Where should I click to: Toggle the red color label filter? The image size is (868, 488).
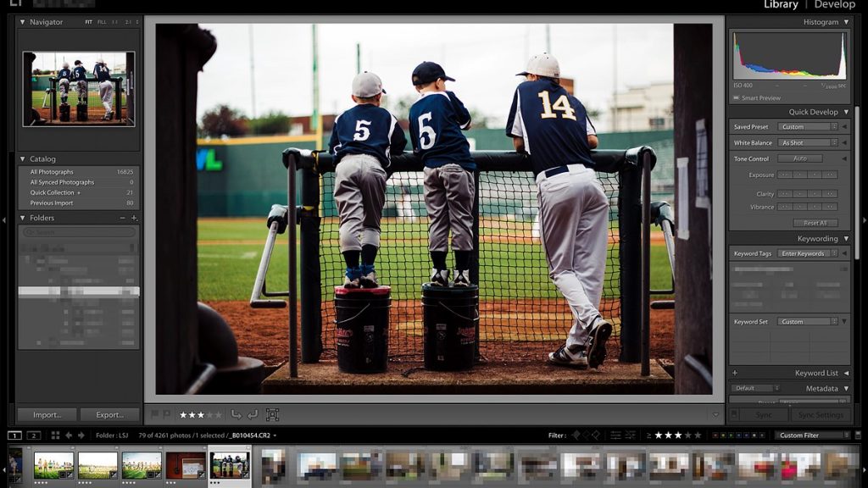click(715, 435)
